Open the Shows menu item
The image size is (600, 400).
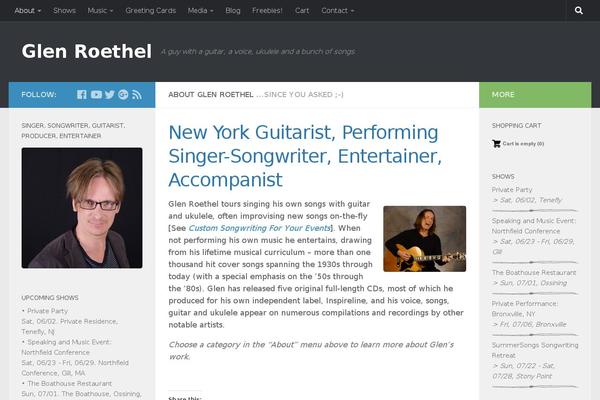click(x=64, y=11)
